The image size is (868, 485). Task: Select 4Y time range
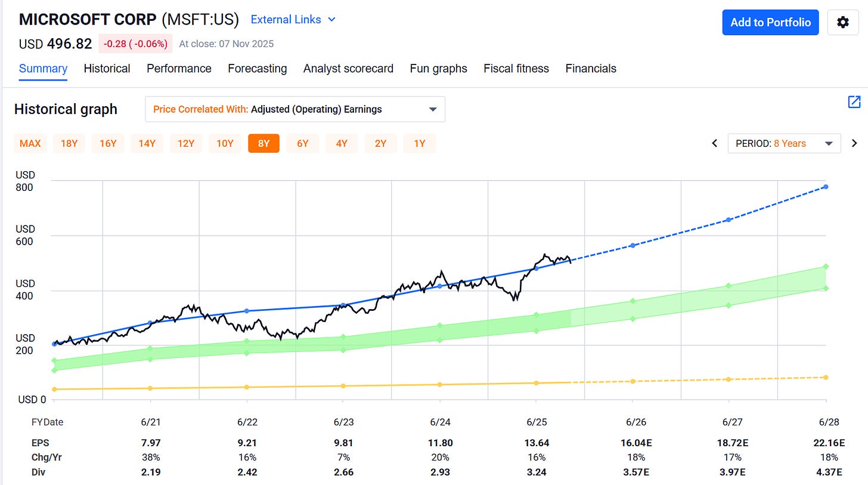point(342,143)
